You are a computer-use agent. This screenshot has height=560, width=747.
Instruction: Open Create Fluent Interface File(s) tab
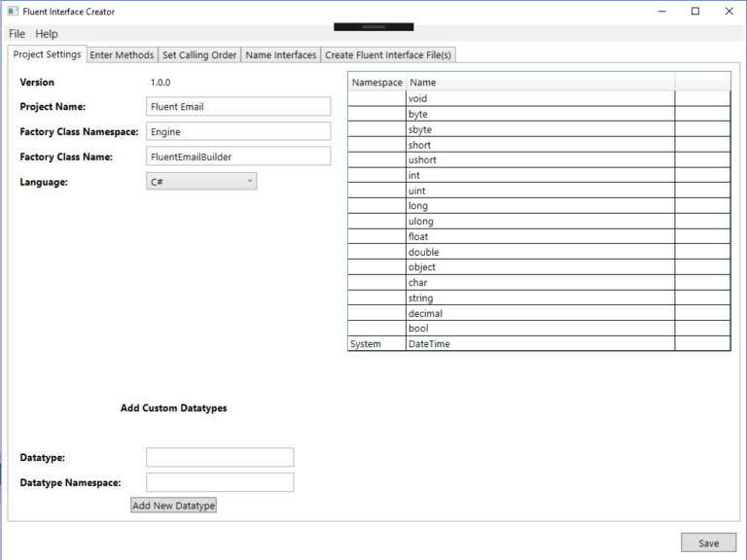388,54
